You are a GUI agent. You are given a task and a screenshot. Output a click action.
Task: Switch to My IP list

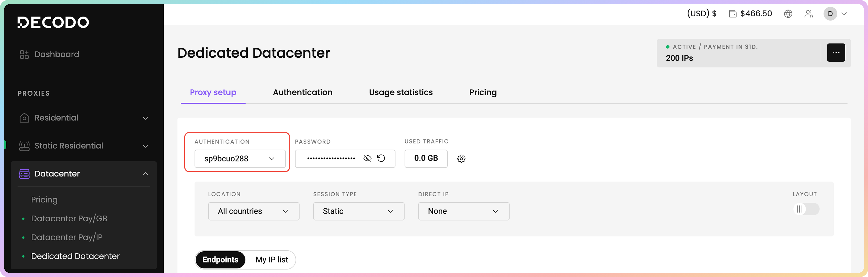coord(272,260)
